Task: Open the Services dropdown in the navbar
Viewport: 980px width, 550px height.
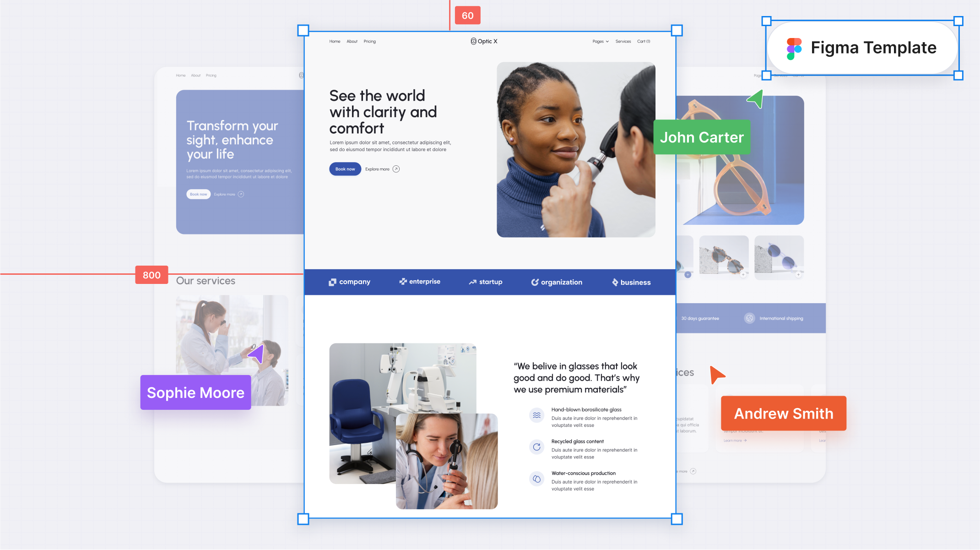Action: tap(623, 41)
